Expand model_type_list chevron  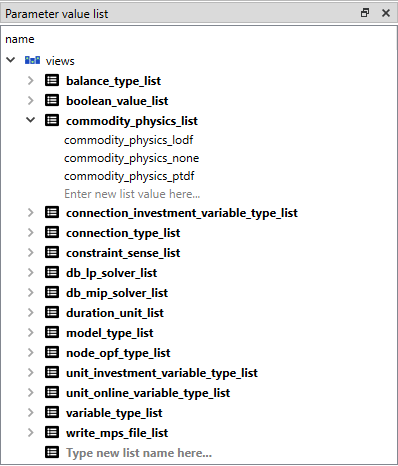[x=31, y=332]
